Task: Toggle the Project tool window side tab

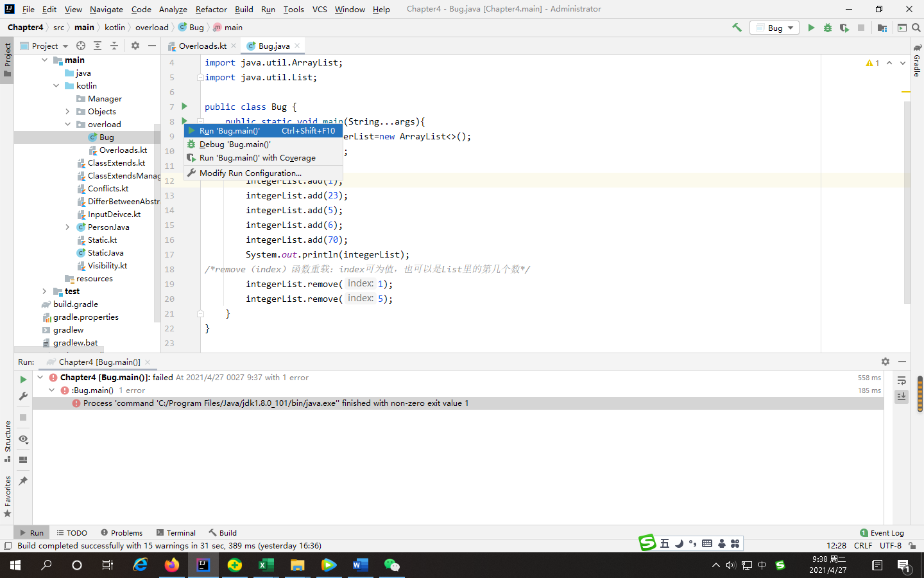Action: click(x=7, y=59)
